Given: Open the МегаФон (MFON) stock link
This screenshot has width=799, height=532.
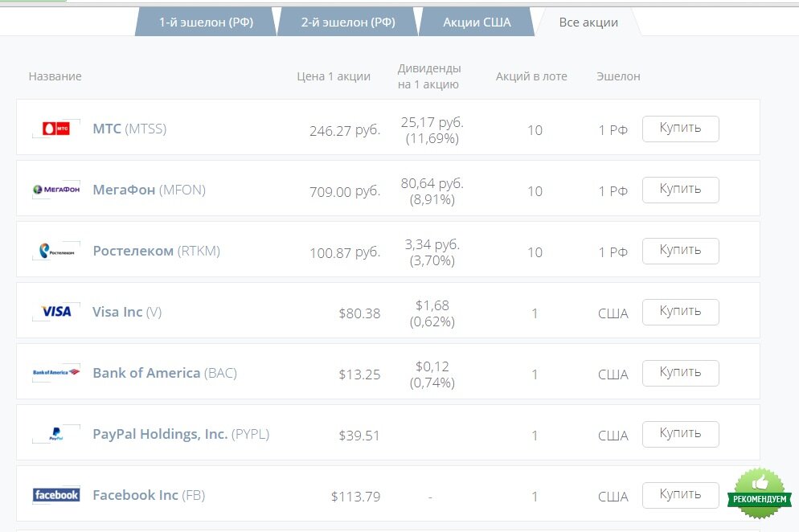Looking at the screenshot, I should (x=150, y=190).
